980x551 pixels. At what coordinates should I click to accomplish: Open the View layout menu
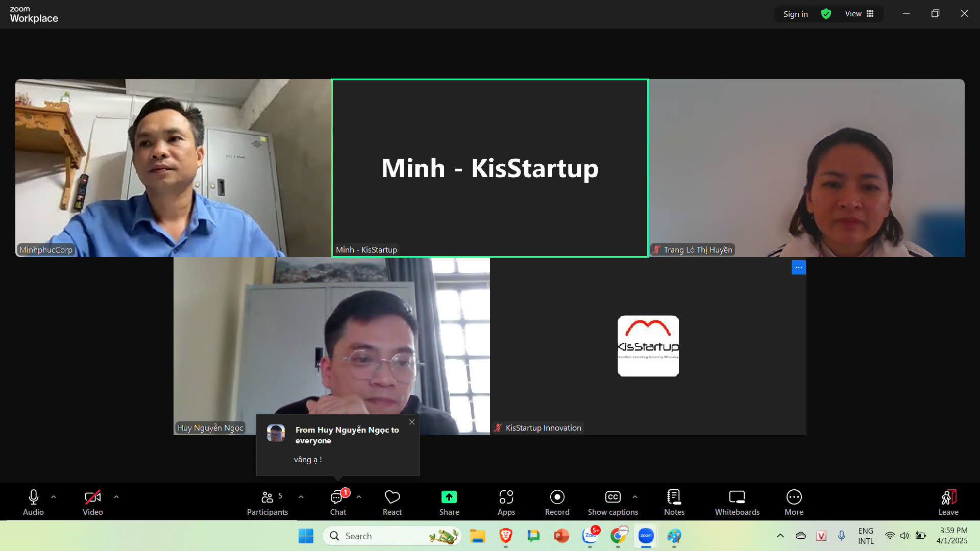[x=859, y=14]
